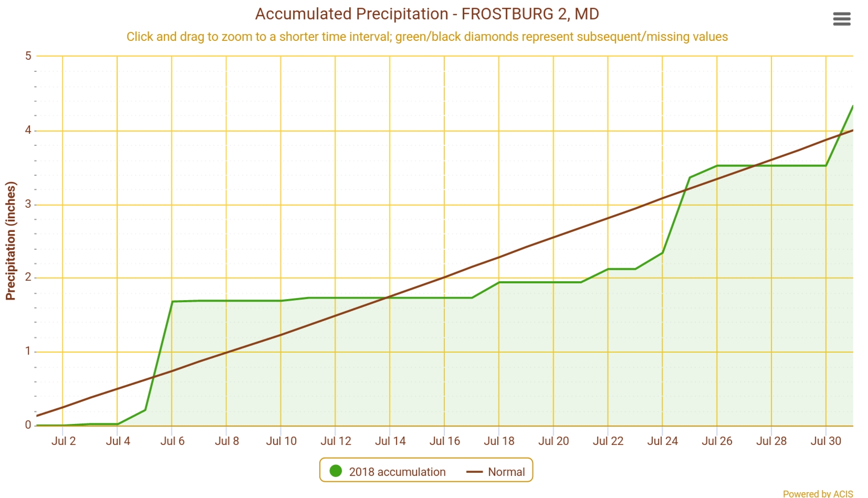Image resolution: width=868 pixels, height=498 pixels.
Task: Open the Powered by ACIS link
Action: [818, 493]
